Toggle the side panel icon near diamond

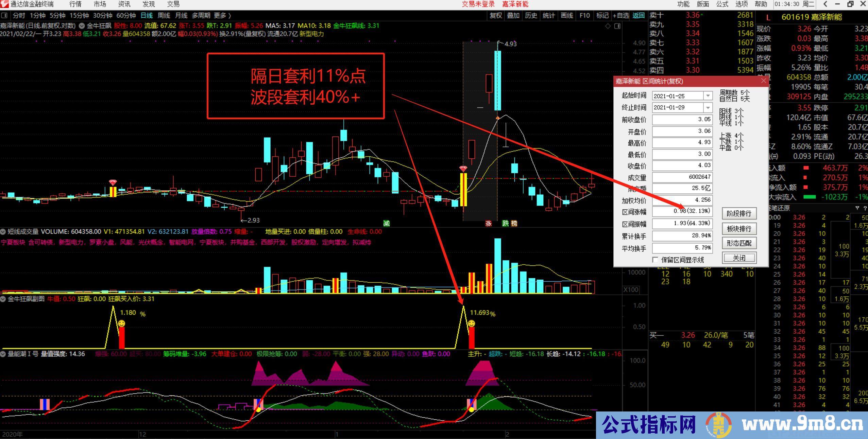tap(617, 26)
